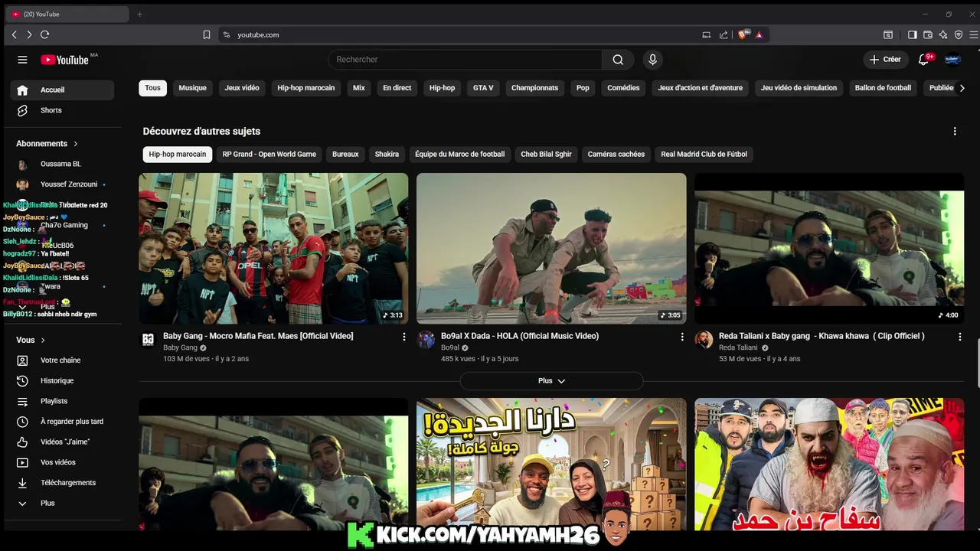
Task: Open the Brave Wallet icon
Action: coord(928,34)
